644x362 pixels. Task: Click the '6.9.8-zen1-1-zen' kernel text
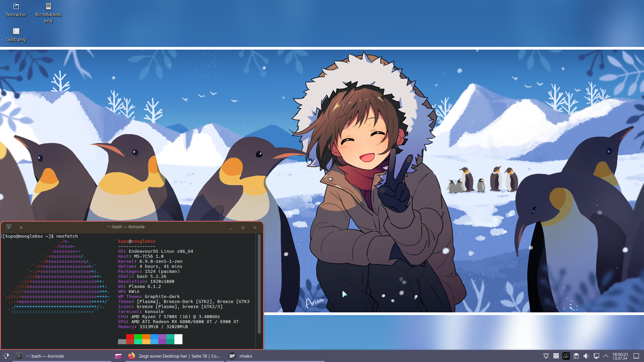pos(161,261)
